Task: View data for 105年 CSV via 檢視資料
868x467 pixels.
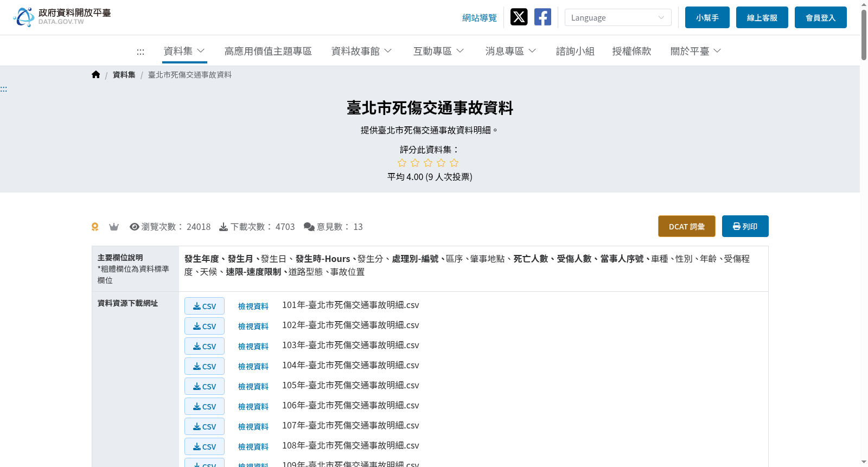Action: coord(253,387)
